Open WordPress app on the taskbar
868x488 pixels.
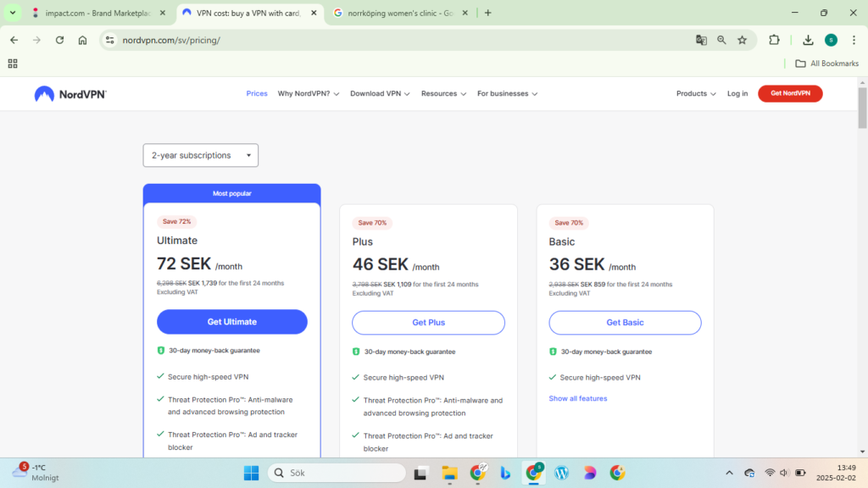pyautogui.click(x=561, y=473)
